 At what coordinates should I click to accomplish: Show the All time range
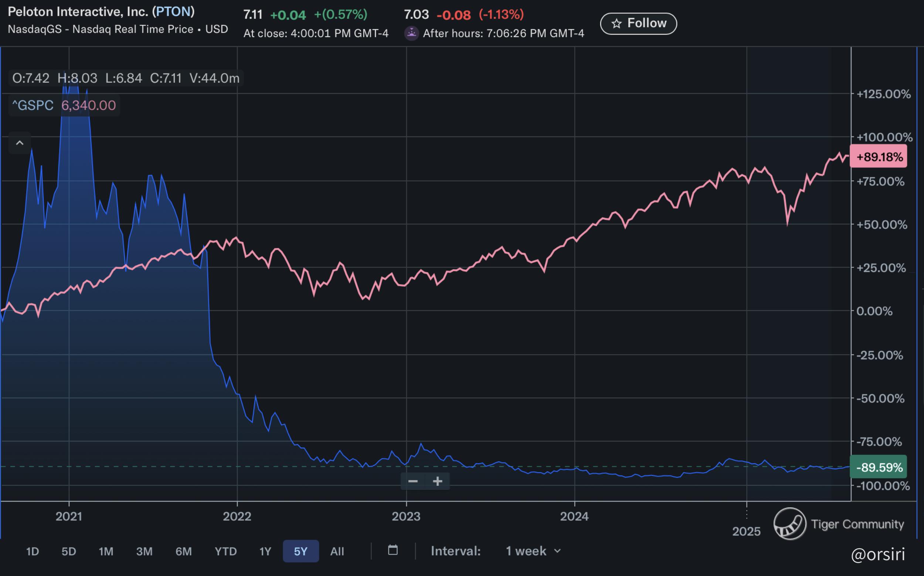coord(337,551)
